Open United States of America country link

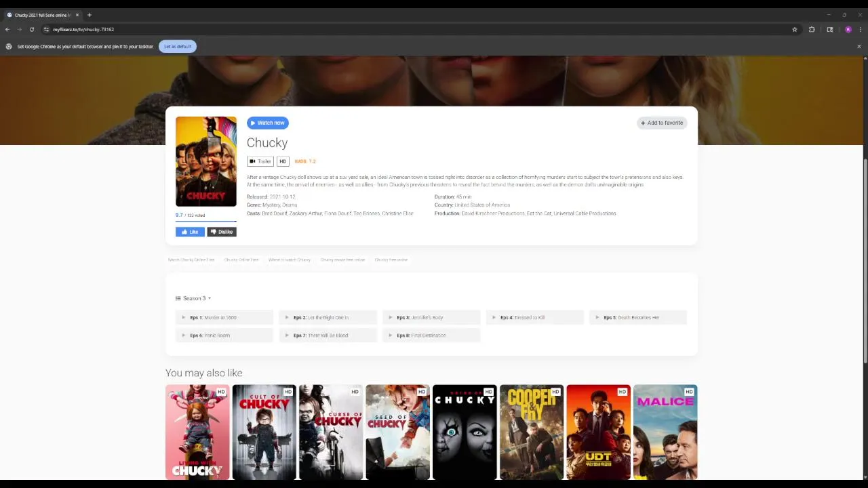coord(482,205)
